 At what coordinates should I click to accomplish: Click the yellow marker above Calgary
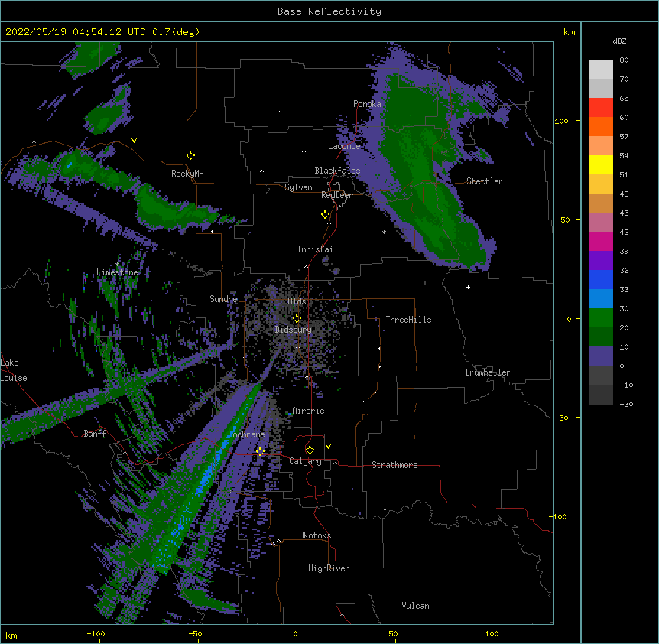[x=310, y=450]
